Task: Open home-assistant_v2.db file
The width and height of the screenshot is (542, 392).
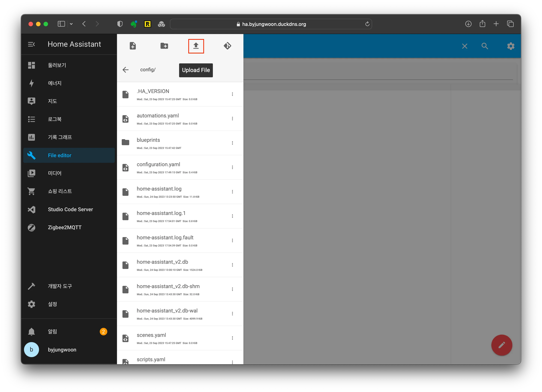Action: 180,265
